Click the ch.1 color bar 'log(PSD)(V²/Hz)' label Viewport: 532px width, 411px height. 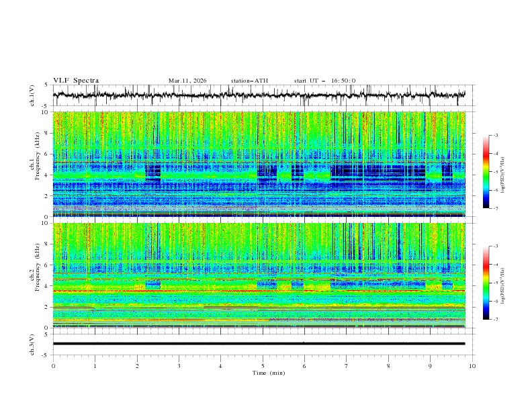503,175
